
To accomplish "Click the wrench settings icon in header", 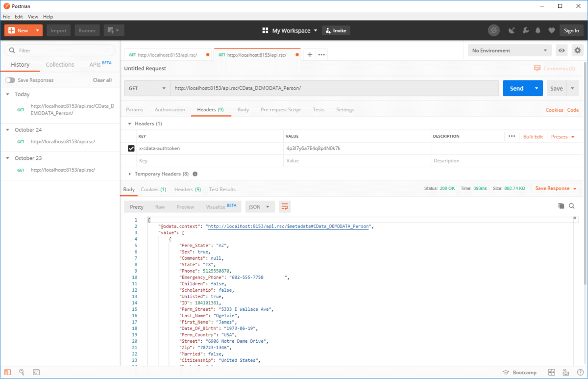I will pos(525,30).
